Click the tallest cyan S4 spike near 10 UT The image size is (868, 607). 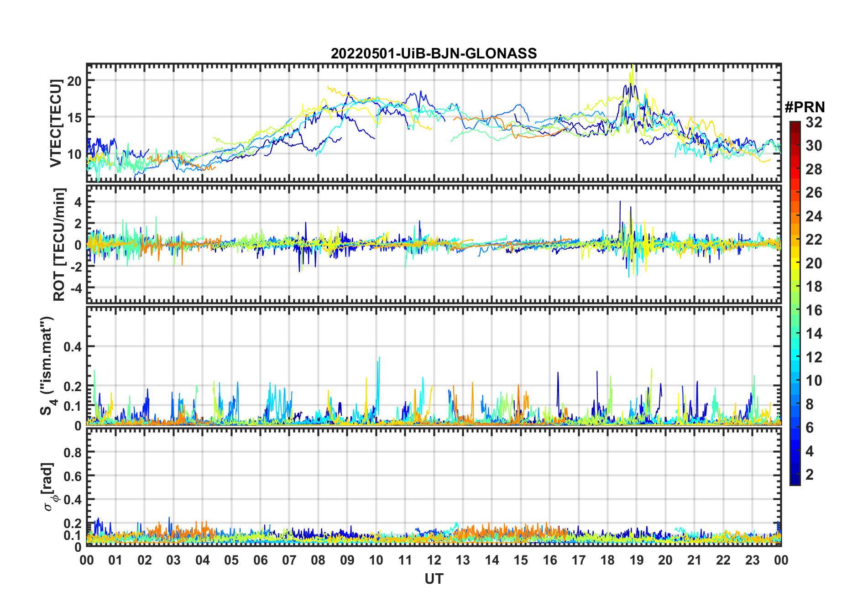coord(379,359)
